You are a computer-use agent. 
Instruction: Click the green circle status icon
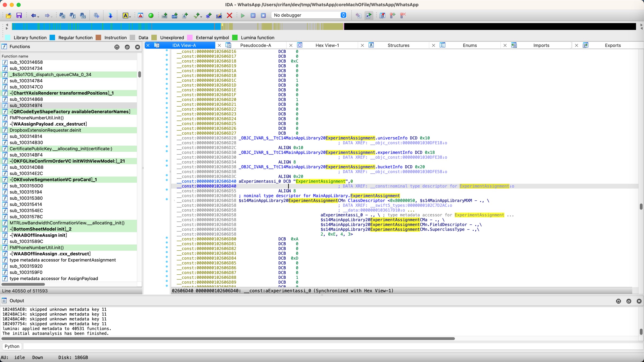151,15
